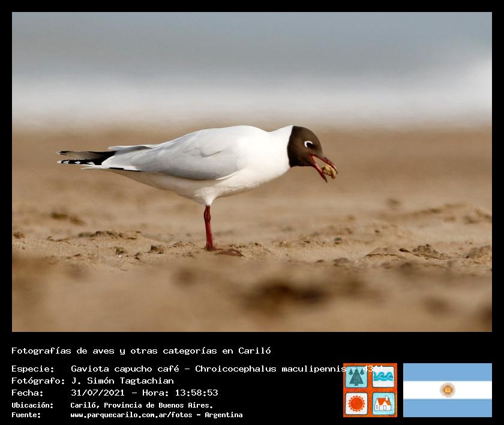The width and height of the screenshot is (504, 425).
Task: Click the date 31/07/2021
Action: 97,393
